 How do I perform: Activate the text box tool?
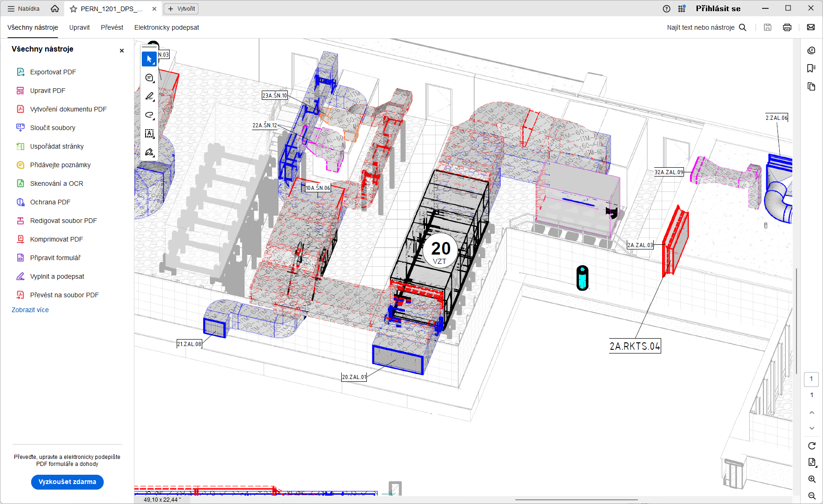pos(149,134)
